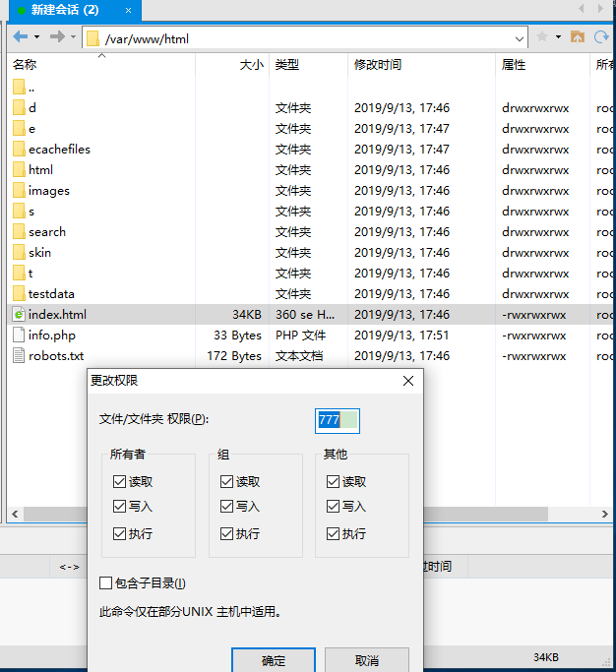Click the back navigation arrow
Screen dimensions: 616x672
pos(20,37)
